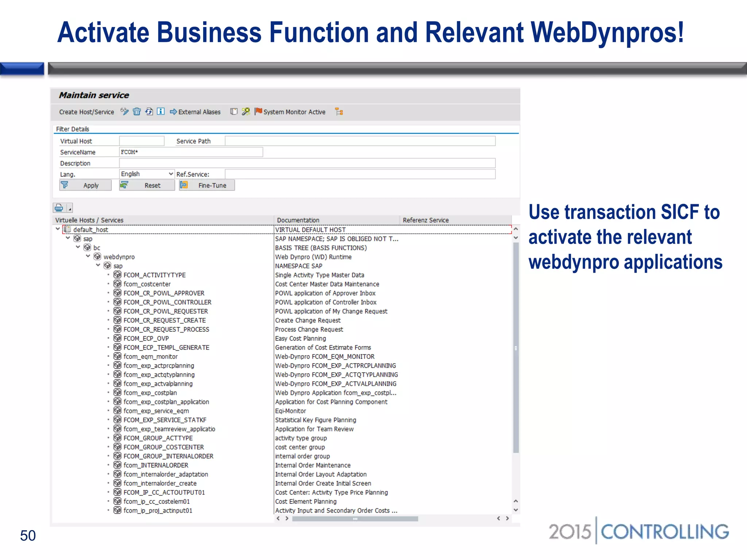Click the Referenz Service column header
Screen dimensions: 747x560
coord(456,220)
